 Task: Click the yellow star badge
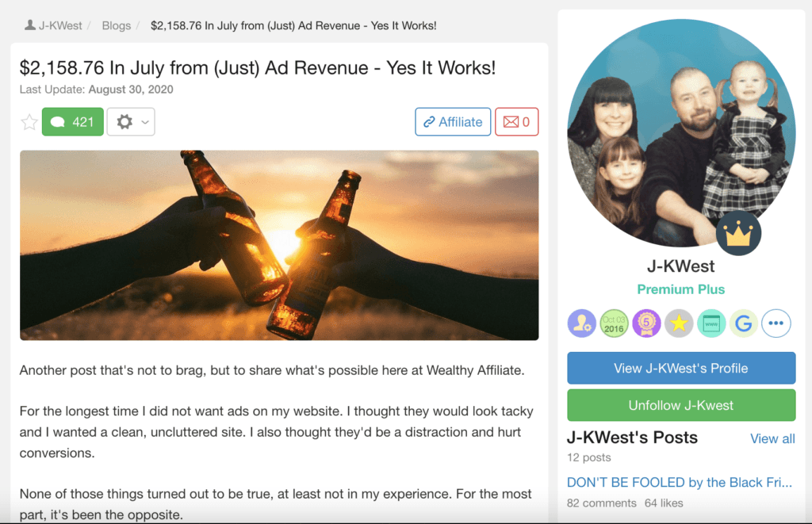[x=679, y=323]
